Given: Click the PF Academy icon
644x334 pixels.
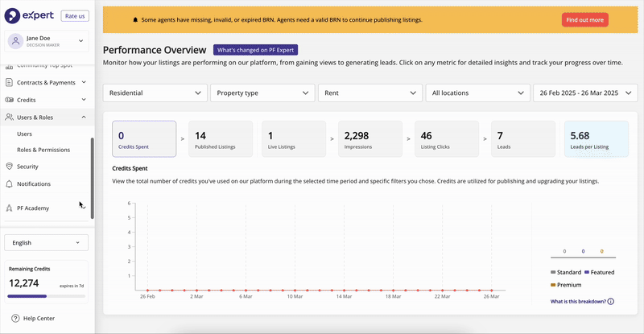Looking at the screenshot, I should pyautogui.click(x=9, y=208).
